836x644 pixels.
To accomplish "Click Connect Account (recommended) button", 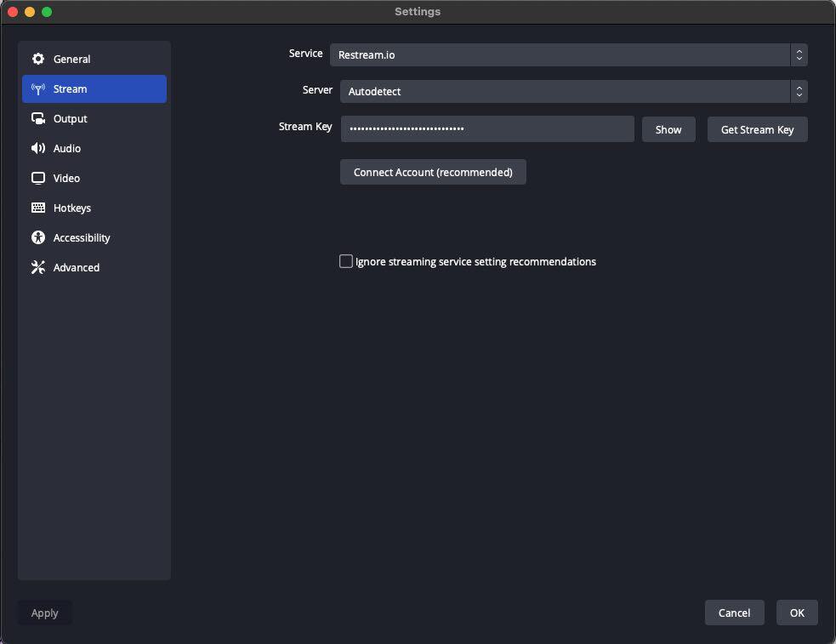I will tap(433, 172).
